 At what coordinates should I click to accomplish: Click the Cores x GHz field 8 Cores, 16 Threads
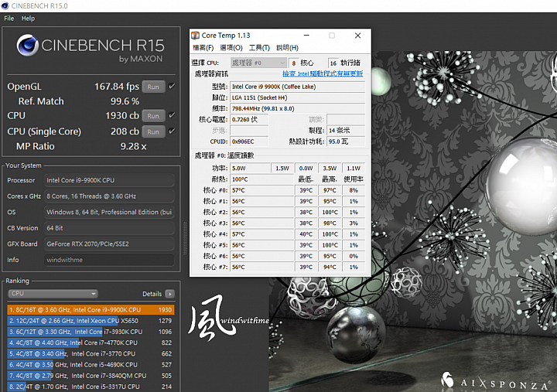(109, 196)
